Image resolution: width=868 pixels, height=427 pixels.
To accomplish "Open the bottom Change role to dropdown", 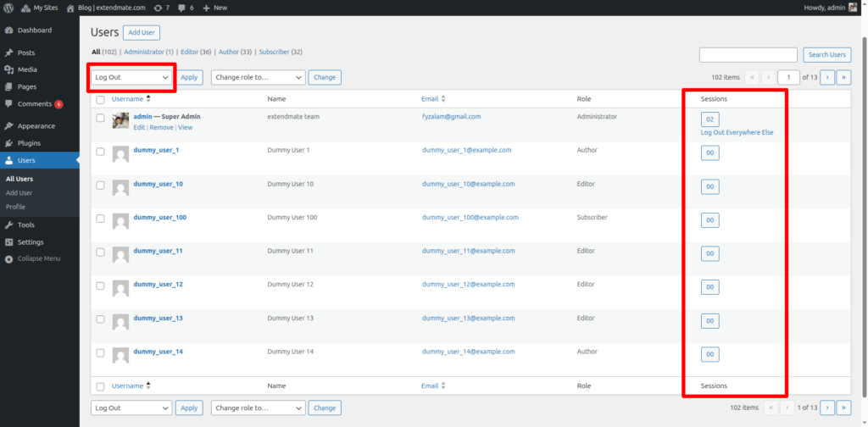I will click(x=258, y=408).
